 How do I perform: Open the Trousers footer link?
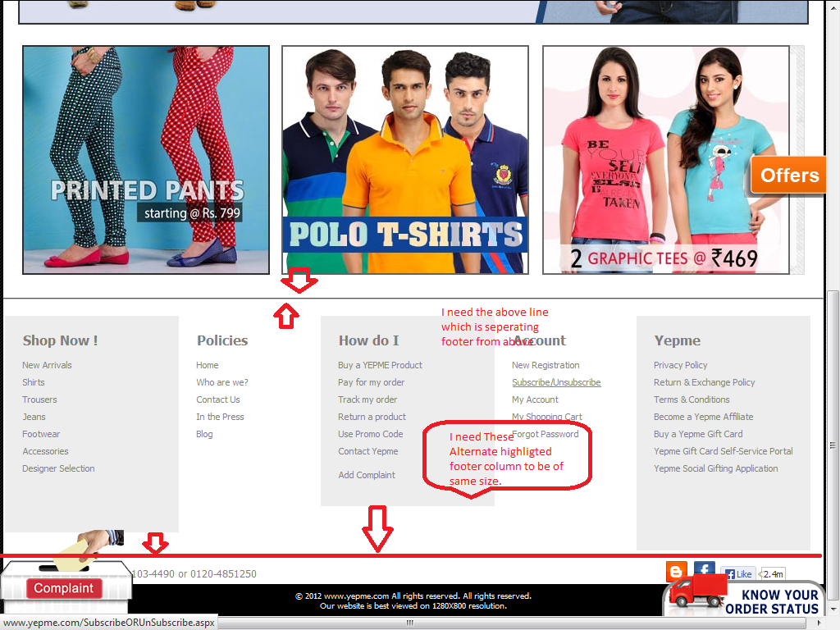[39, 399]
